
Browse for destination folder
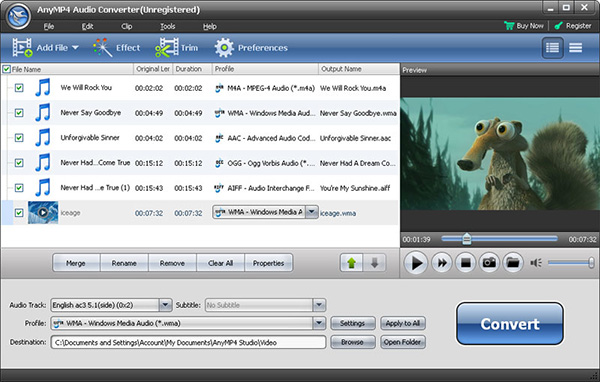coord(352,342)
